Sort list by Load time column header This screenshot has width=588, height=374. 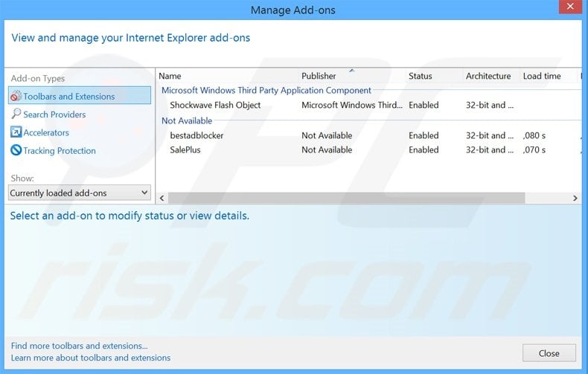(542, 76)
